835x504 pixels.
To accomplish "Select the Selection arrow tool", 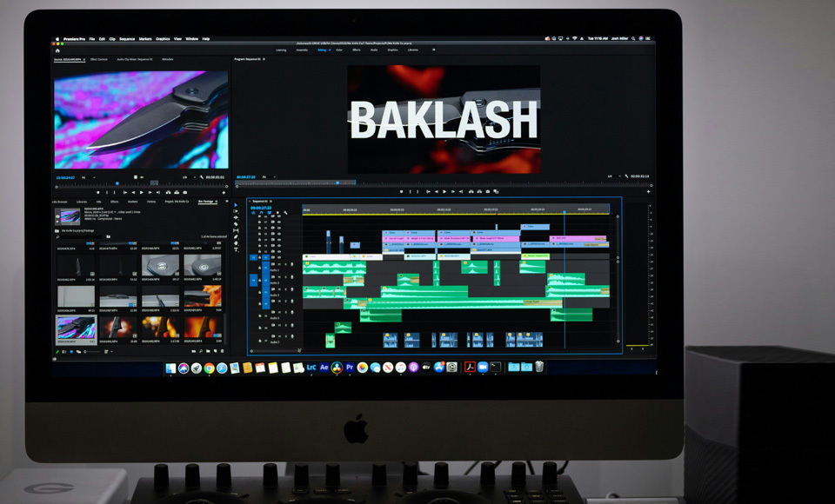I will point(236,206).
